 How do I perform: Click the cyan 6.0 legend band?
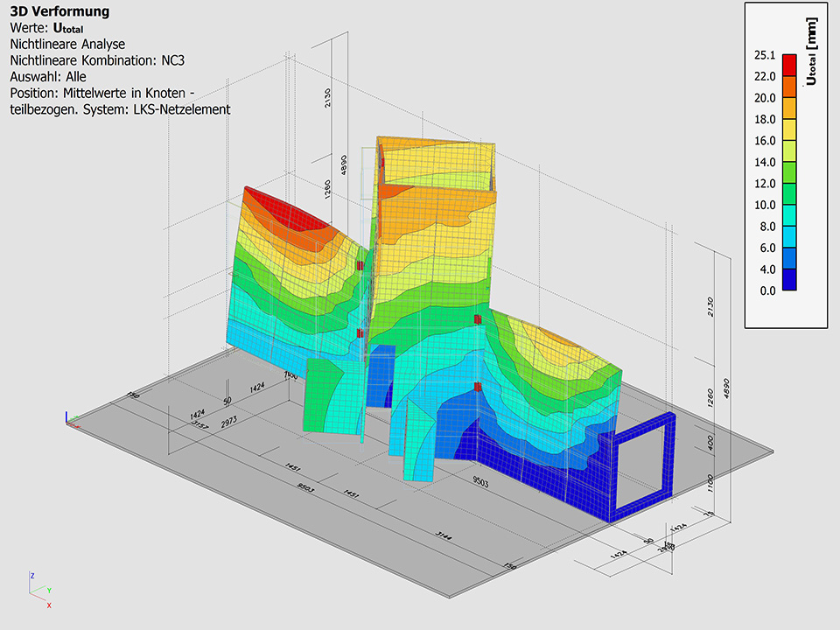(789, 237)
